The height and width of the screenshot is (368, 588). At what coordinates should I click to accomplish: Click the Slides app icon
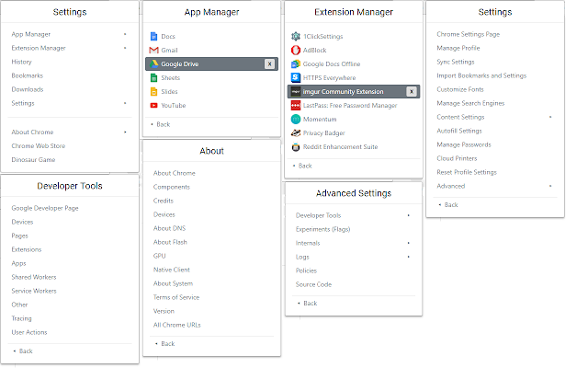click(153, 92)
